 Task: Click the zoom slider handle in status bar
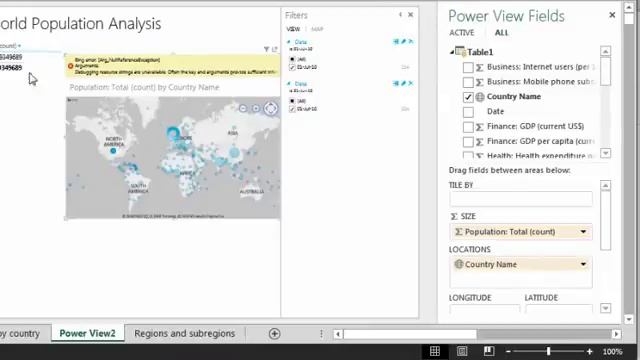[x=549, y=351]
